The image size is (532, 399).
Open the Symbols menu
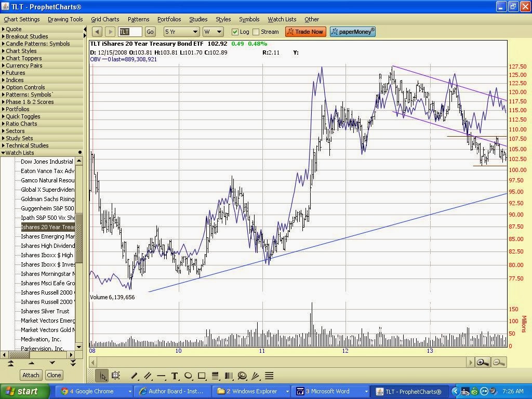(249, 19)
